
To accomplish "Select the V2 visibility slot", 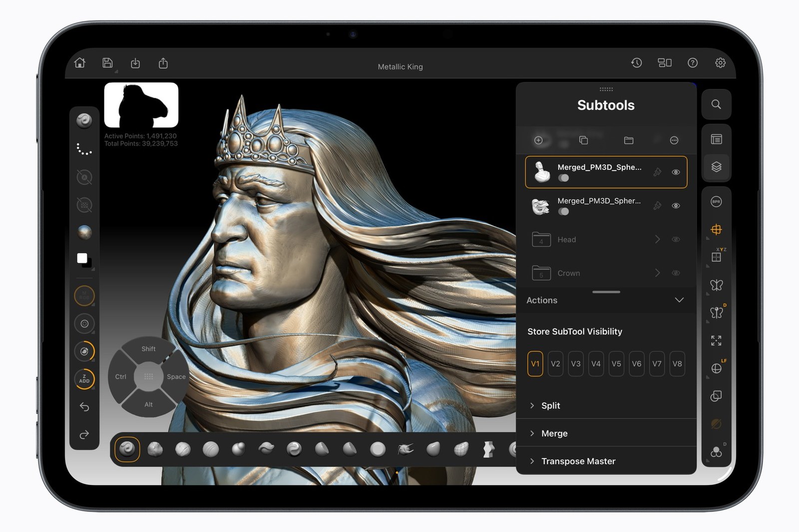I will [x=555, y=364].
